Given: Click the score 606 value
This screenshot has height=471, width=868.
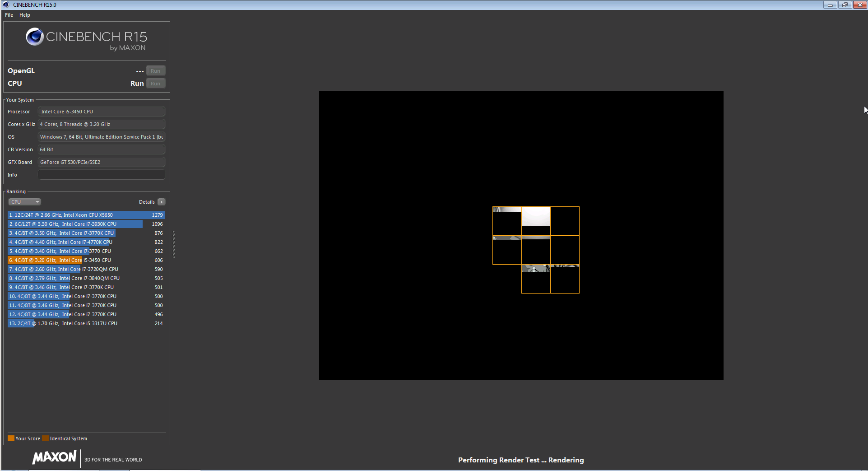Looking at the screenshot, I should [x=158, y=260].
